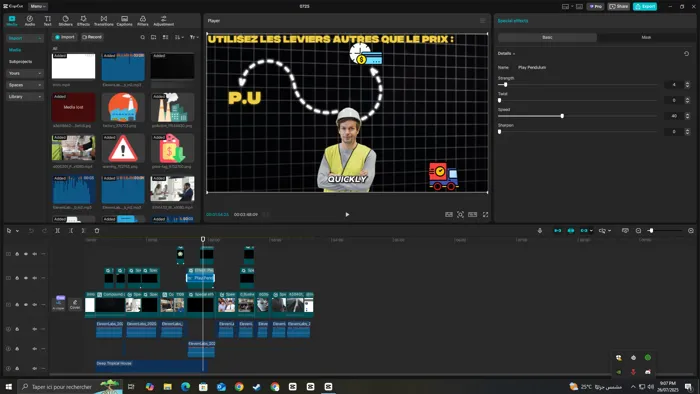Screen dimensions: 700x394
Task: Click the media search magnifier icon
Action: coord(142,37)
